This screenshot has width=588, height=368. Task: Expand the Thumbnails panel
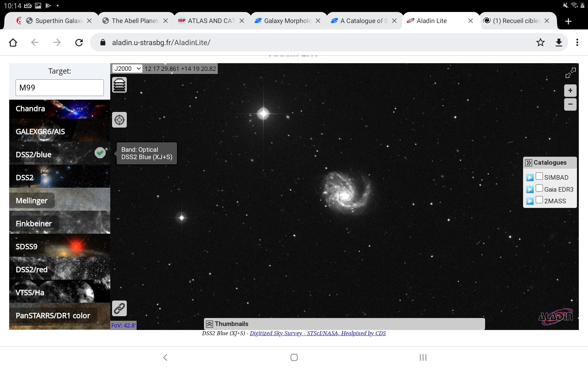click(209, 324)
